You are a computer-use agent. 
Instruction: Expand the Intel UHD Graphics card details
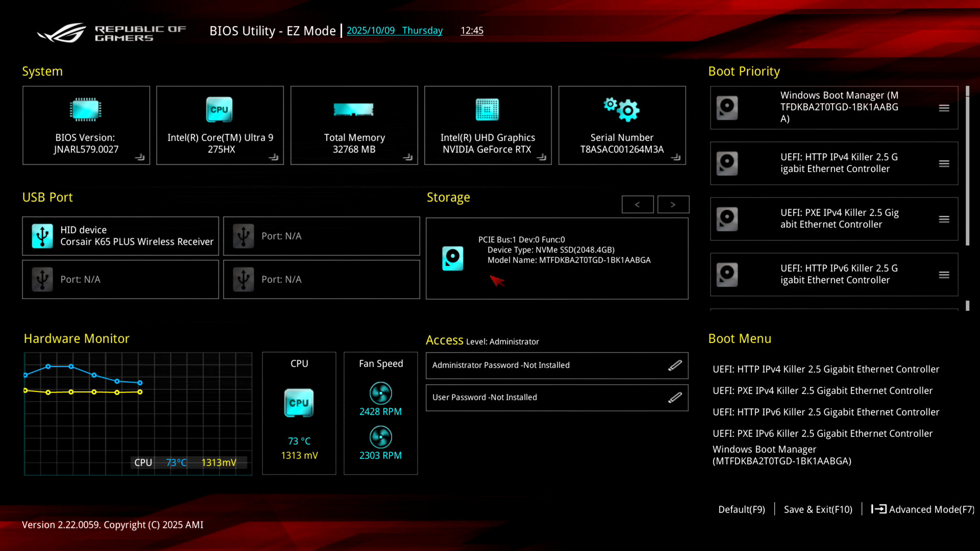[542, 157]
